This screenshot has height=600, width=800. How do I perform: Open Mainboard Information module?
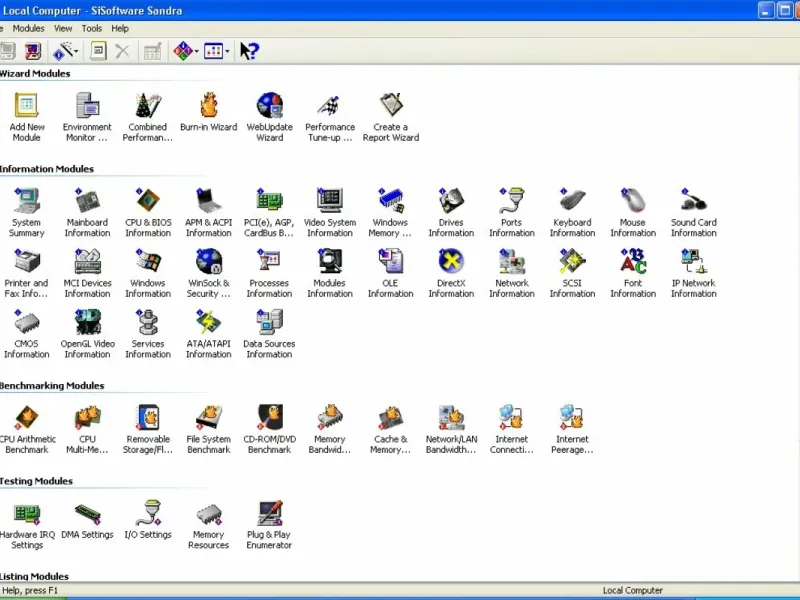click(x=87, y=212)
